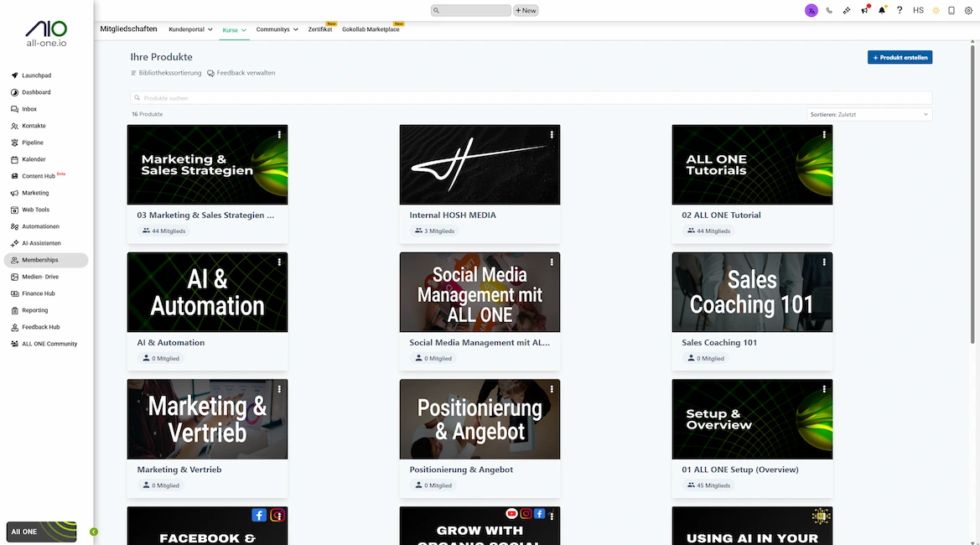Click '3 Mitglieds' badge
Screen dimensions: 980x545
pyautogui.click(x=435, y=231)
